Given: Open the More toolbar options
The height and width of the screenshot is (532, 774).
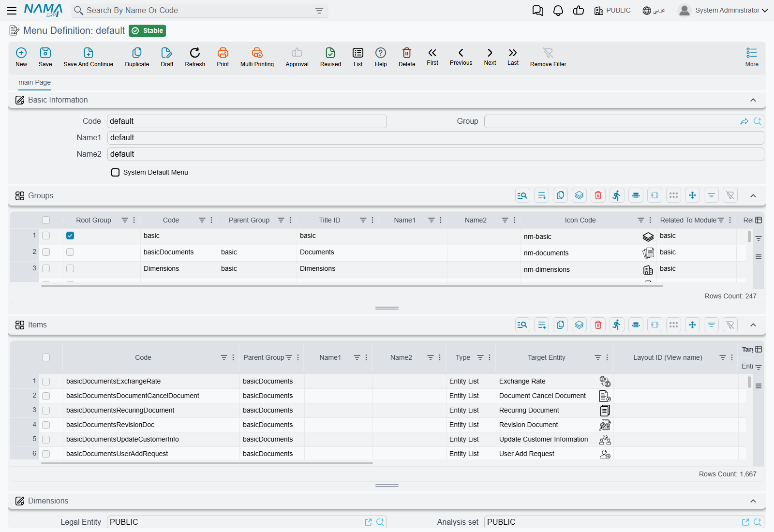Looking at the screenshot, I should tap(752, 57).
